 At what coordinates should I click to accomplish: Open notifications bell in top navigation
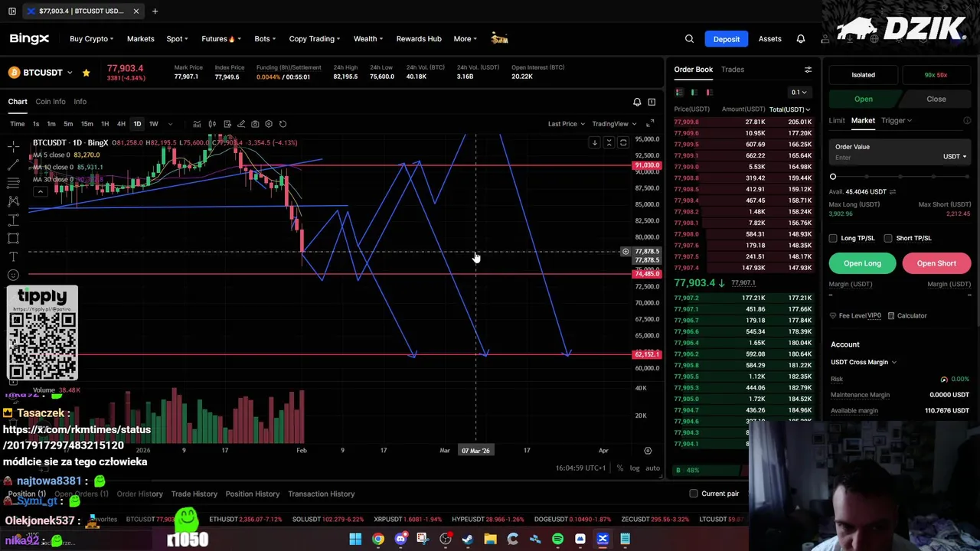[800, 39]
